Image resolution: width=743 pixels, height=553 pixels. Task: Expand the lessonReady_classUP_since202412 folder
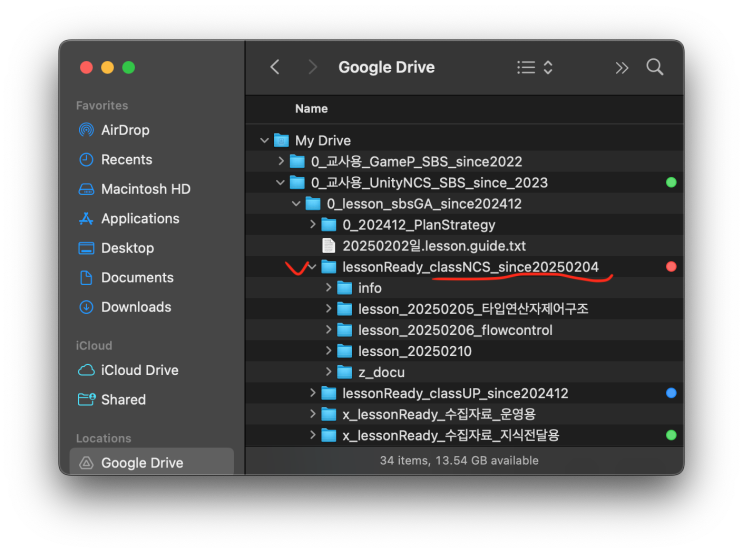coord(313,392)
